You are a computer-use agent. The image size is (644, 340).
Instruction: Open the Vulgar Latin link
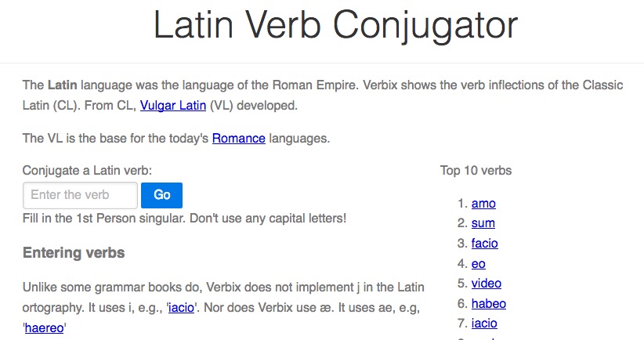[x=173, y=106]
